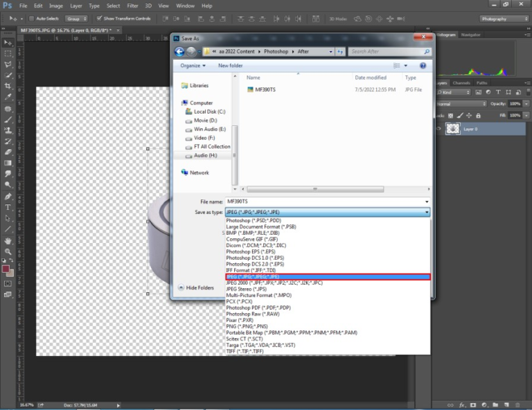Click add layer style fx icon

pos(462,405)
